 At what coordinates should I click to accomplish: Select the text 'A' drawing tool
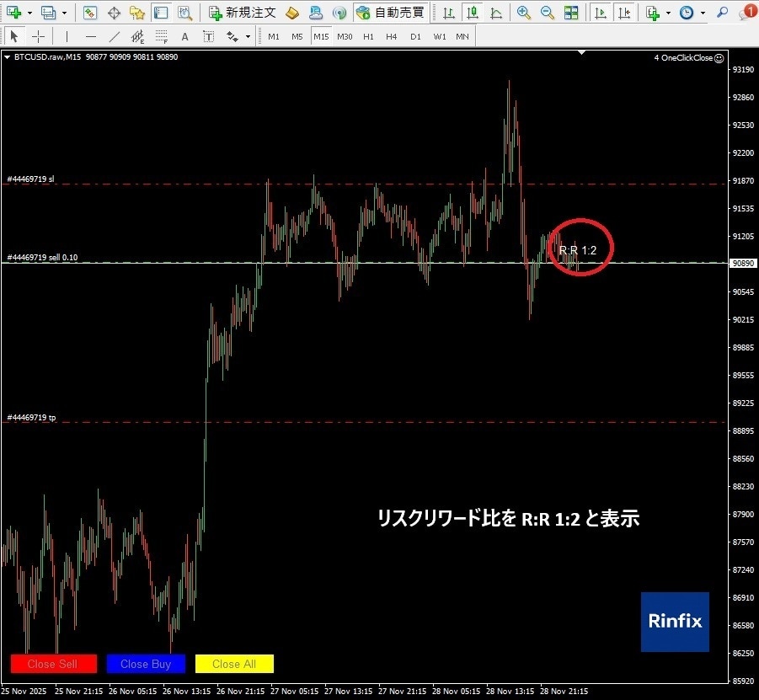click(x=185, y=36)
